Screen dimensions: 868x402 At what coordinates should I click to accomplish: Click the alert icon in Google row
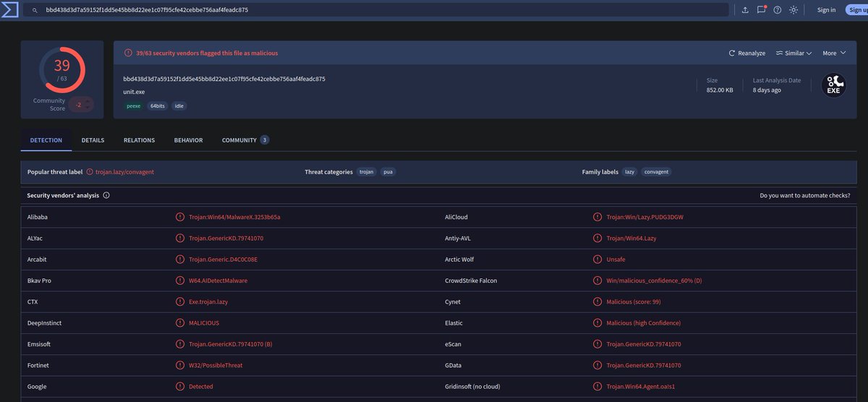pos(180,387)
